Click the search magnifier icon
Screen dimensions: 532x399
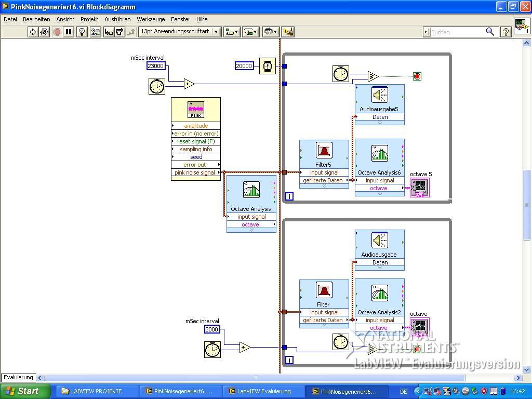tap(490, 32)
